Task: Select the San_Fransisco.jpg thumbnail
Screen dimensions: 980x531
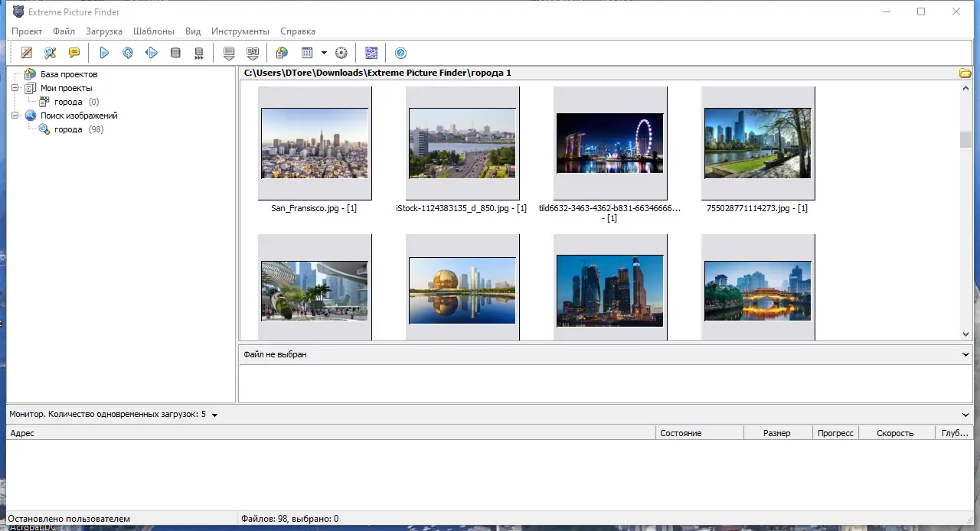Action: pos(315,143)
